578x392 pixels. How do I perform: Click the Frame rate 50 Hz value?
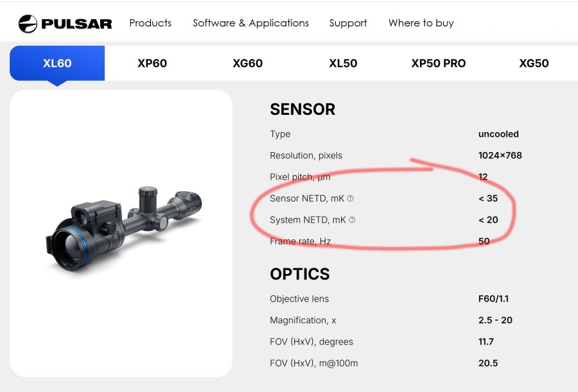pos(484,241)
